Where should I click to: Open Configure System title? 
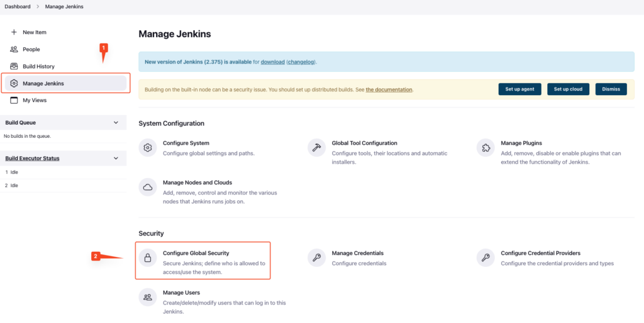tap(186, 143)
